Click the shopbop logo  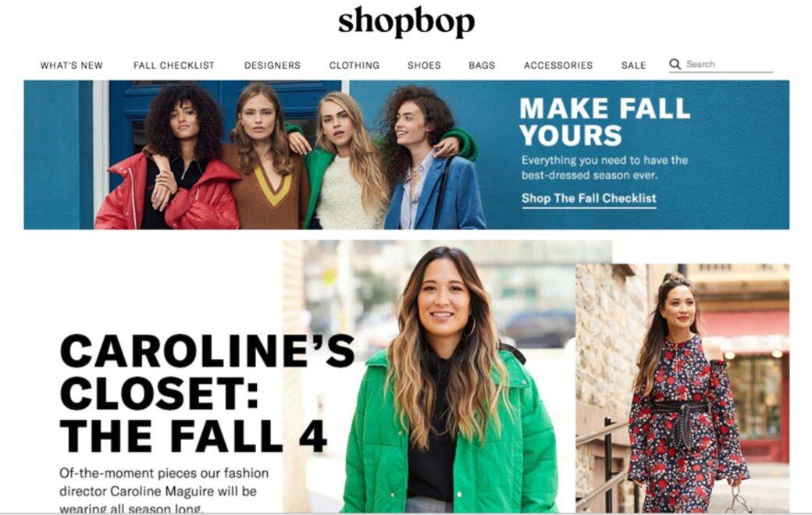(407, 22)
